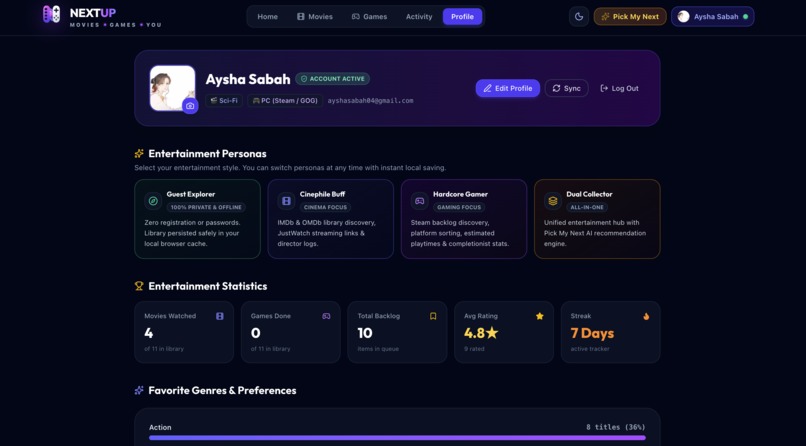
Task: Click the Movies tab film icon
Action: click(x=301, y=16)
